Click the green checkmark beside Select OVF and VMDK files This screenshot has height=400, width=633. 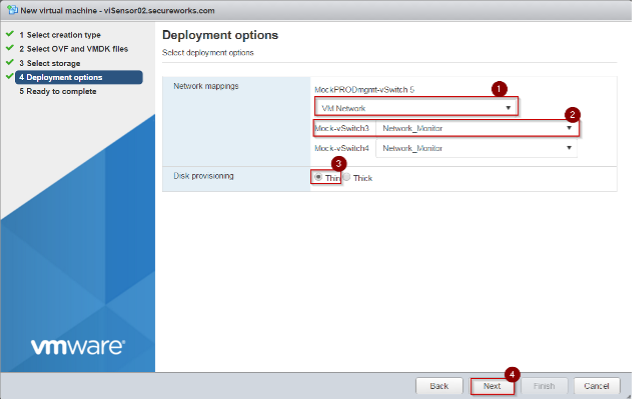10,48
